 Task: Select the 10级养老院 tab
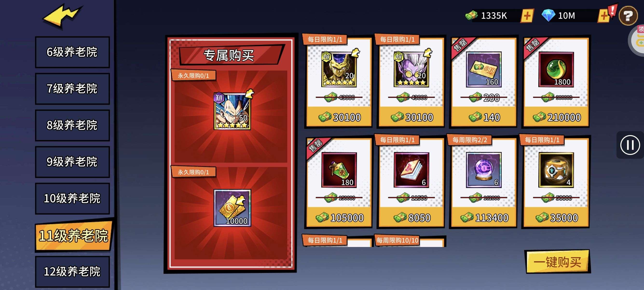[72, 198]
